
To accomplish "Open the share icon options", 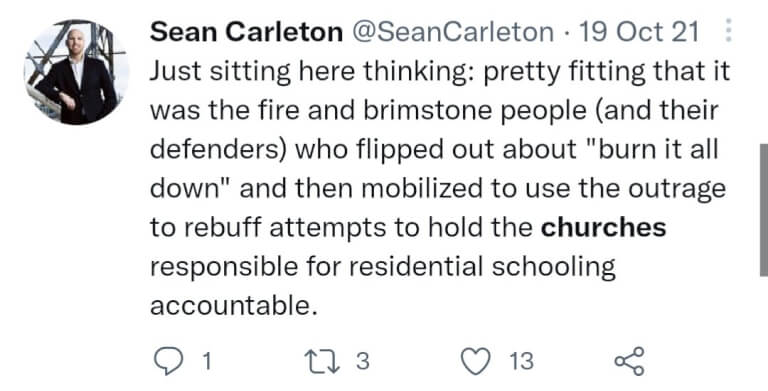I will 630,362.
